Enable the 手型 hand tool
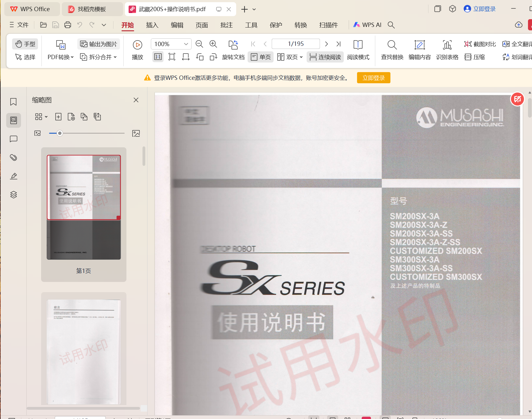The width and height of the screenshot is (532, 419). (25, 44)
